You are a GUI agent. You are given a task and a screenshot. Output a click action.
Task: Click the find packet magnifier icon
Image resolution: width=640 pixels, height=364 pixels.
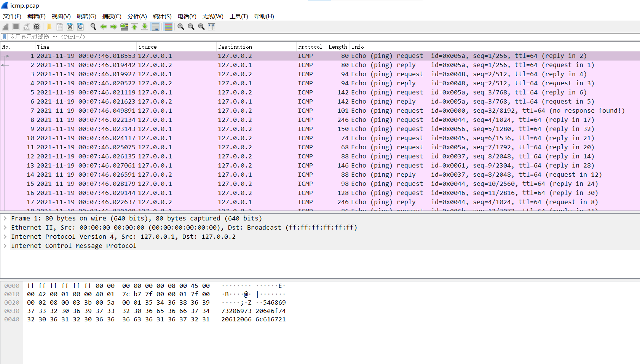coord(93,27)
